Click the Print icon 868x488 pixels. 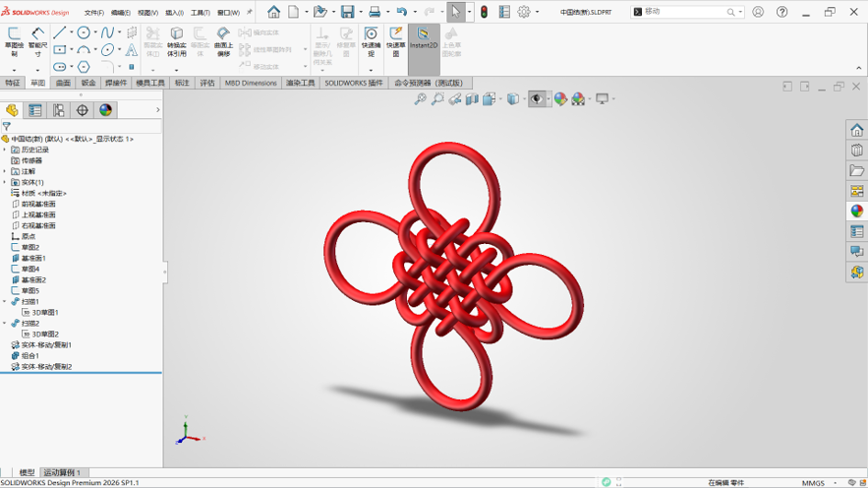[x=375, y=12]
